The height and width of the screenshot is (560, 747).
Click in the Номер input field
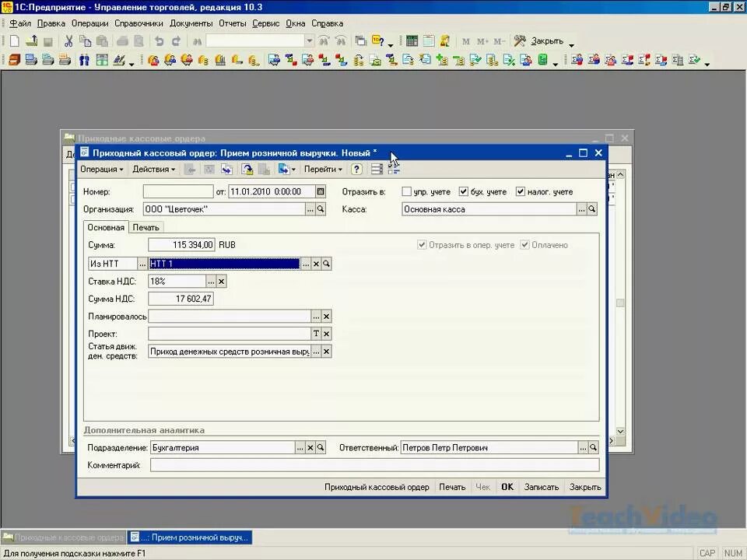click(178, 191)
